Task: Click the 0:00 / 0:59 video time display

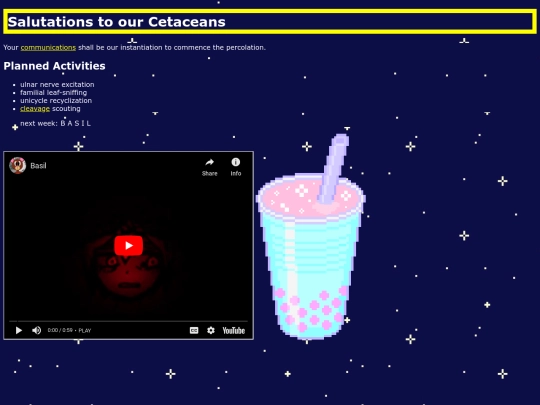Action: 60,330
